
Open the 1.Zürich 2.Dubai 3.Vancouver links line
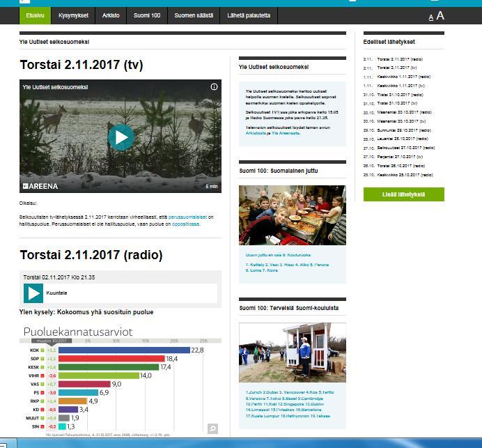[x=290, y=392]
